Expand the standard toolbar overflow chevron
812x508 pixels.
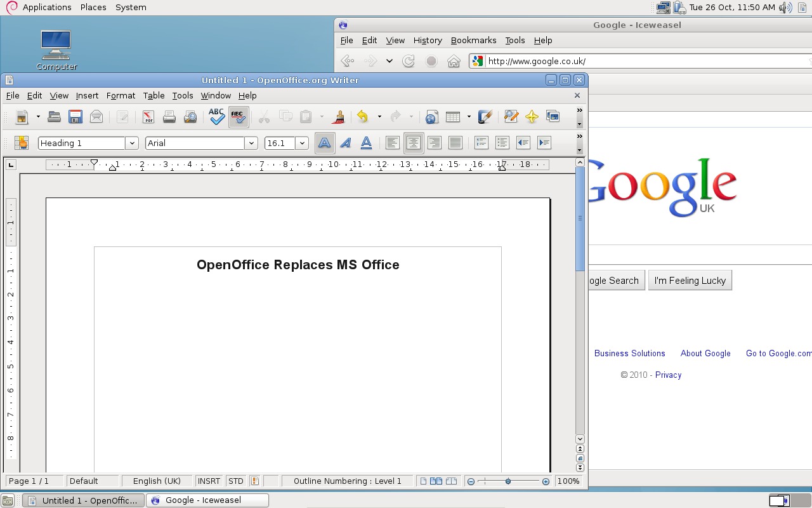579,110
